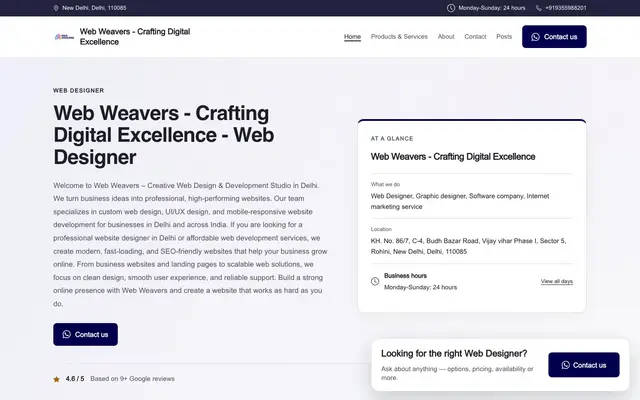Click the gold star rating icon
This screenshot has width=640, height=400.
pyautogui.click(x=56, y=379)
